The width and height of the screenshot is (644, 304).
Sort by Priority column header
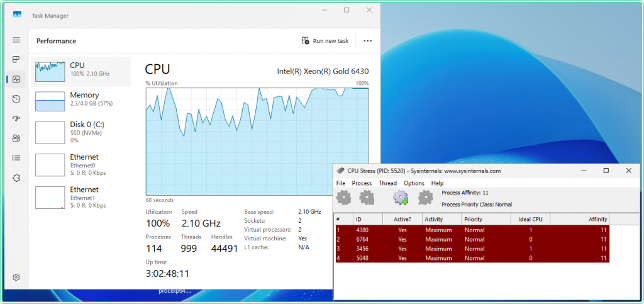pos(486,220)
